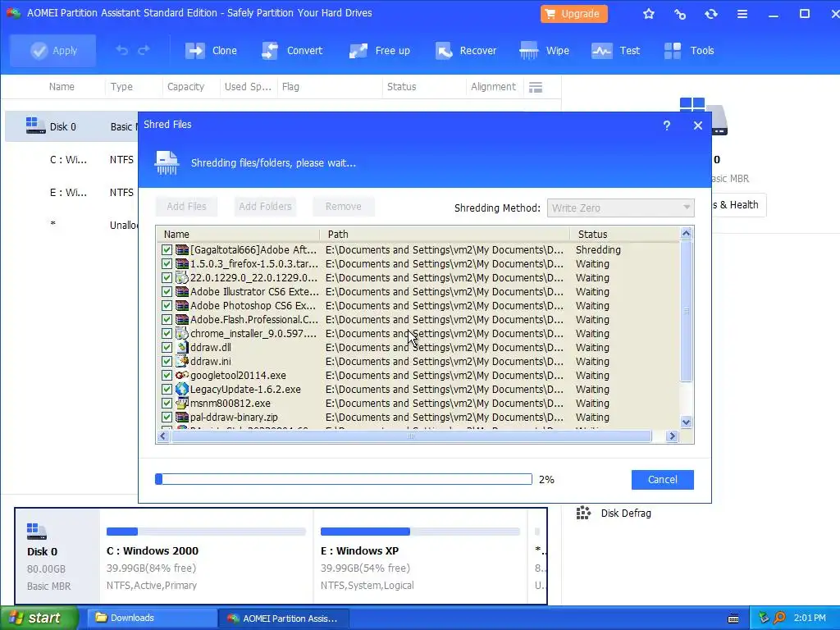This screenshot has height=630, width=840.
Task: Sort file list by Path column
Action: pyautogui.click(x=445, y=234)
